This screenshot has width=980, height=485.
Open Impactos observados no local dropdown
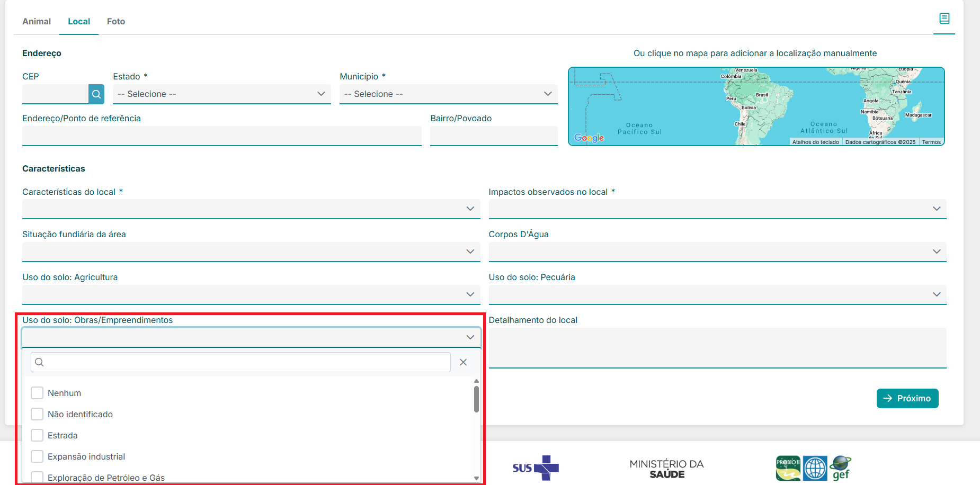(x=717, y=209)
